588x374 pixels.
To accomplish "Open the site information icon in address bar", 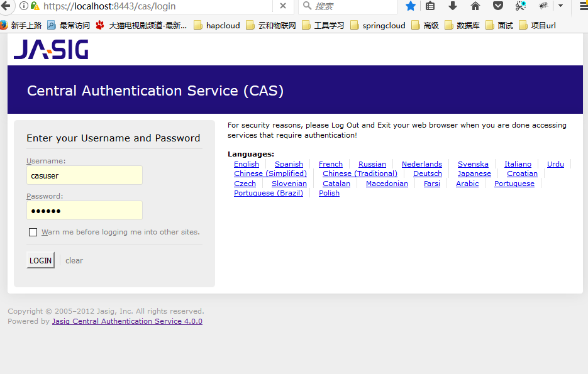I will [x=24, y=6].
